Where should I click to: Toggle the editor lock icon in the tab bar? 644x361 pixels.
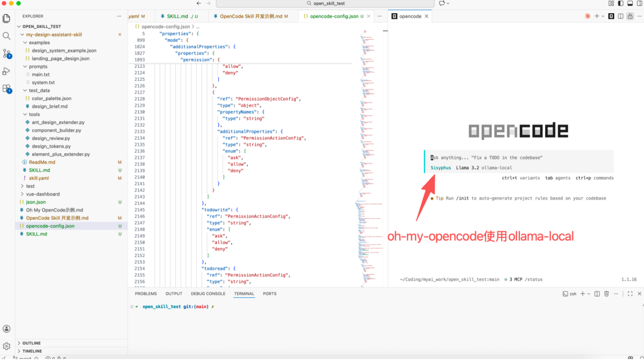[x=630, y=16]
